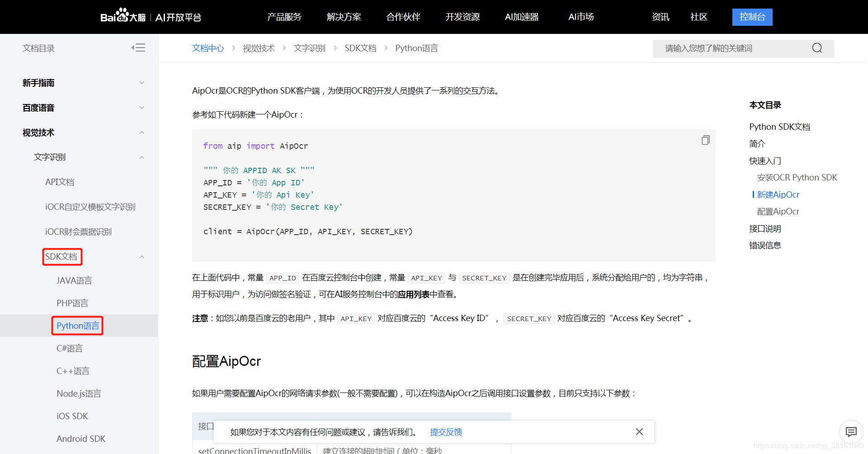Screen dimensions: 868x454
Task: Open 错误信息 from the right TOC
Action: pos(765,245)
